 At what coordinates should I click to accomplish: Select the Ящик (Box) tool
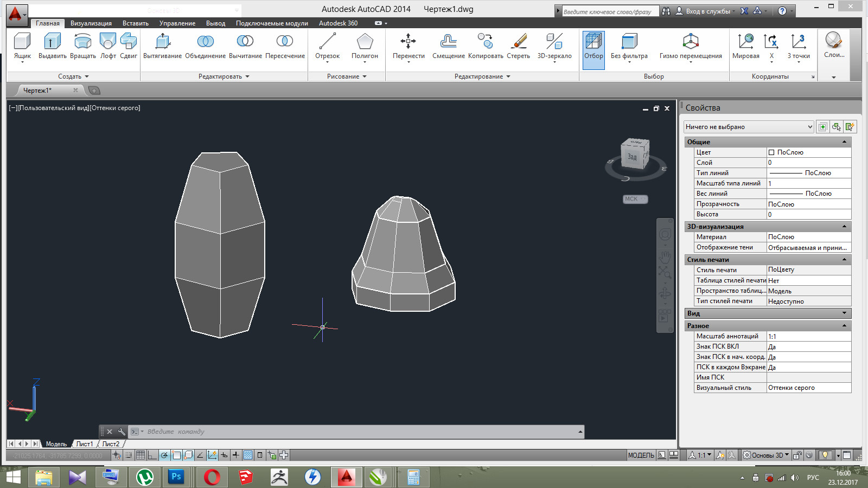point(22,46)
